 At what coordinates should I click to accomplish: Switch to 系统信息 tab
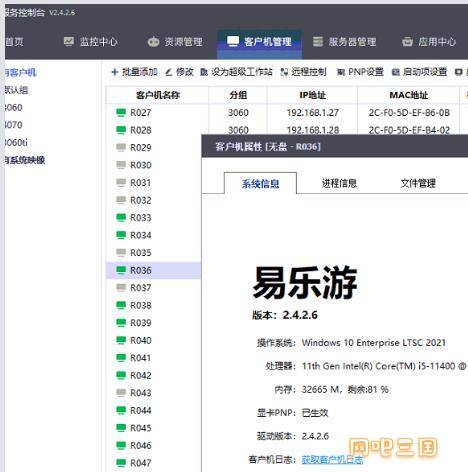[x=260, y=183]
